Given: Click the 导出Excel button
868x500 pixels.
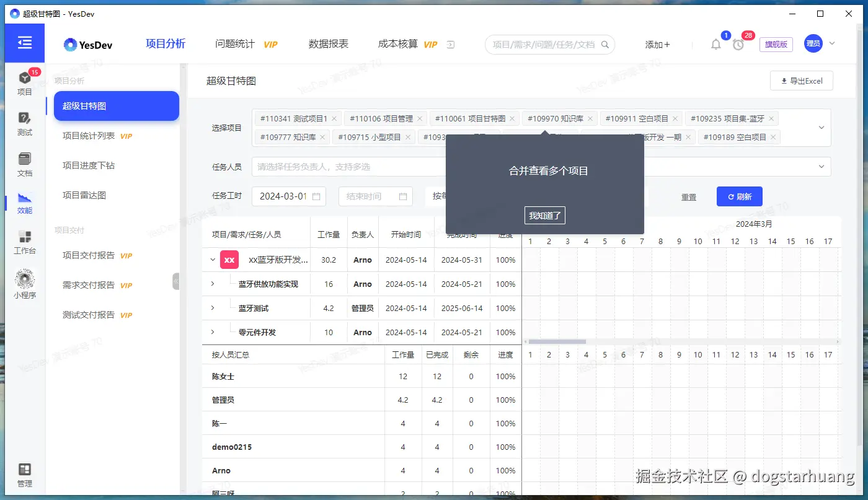Looking at the screenshot, I should [802, 81].
